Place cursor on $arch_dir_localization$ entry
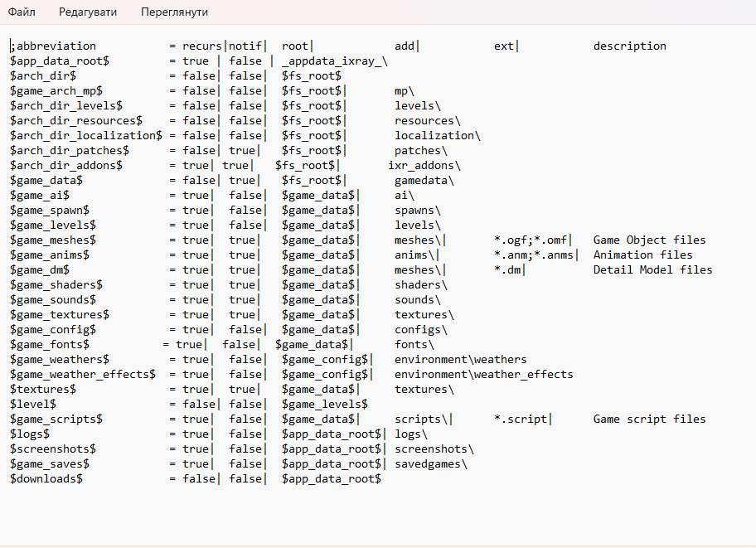Viewport: 756px width, 548px height. point(86,136)
